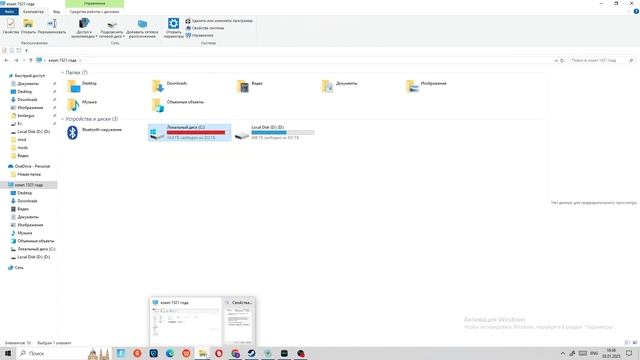The image size is (640, 360).
Task: Click the address bar refresh icon
Action: pyautogui.click(x=562, y=60)
